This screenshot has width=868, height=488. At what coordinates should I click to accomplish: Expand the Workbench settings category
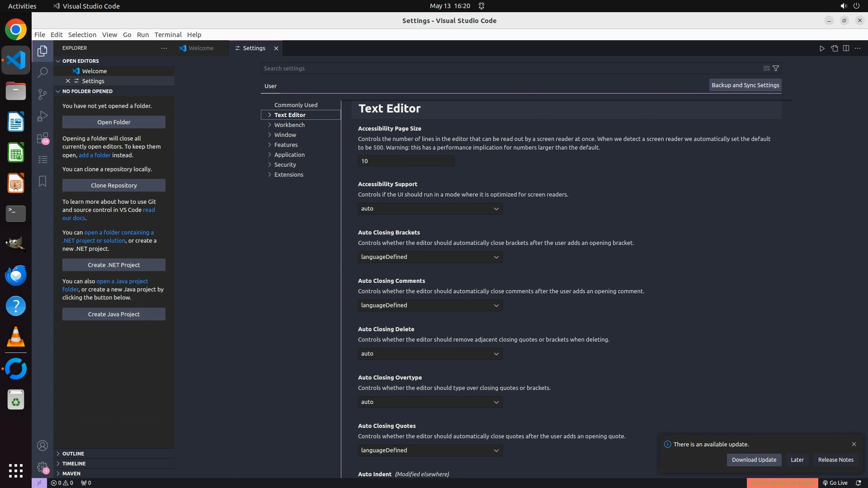click(x=289, y=125)
